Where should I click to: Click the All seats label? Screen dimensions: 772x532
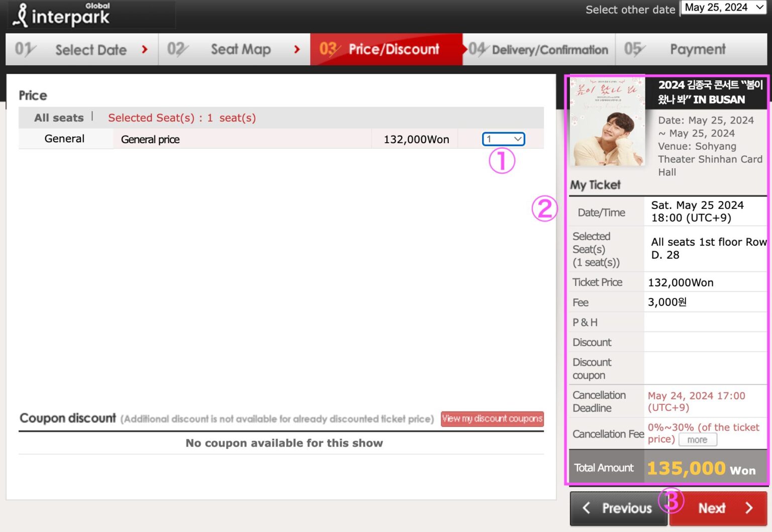click(59, 118)
